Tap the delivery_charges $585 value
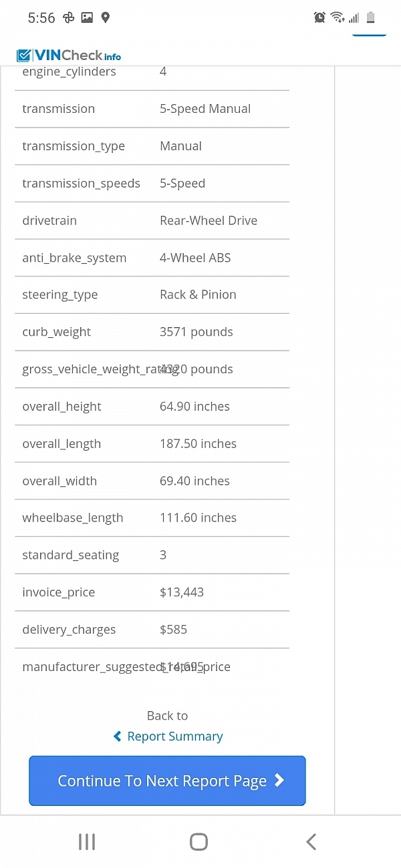This screenshot has width=401, height=868. tap(174, 630)
